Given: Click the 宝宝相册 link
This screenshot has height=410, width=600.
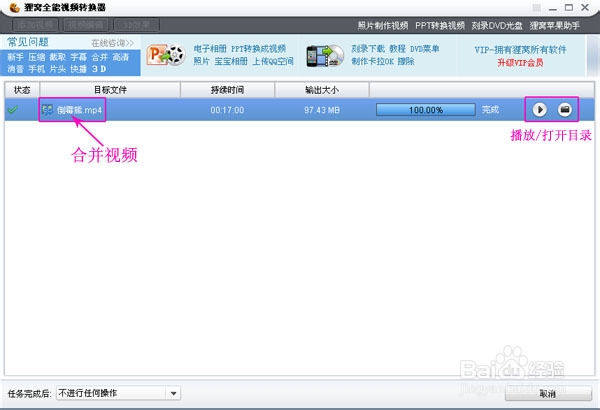Looking at the screenshot, I should tap(231, 61).
